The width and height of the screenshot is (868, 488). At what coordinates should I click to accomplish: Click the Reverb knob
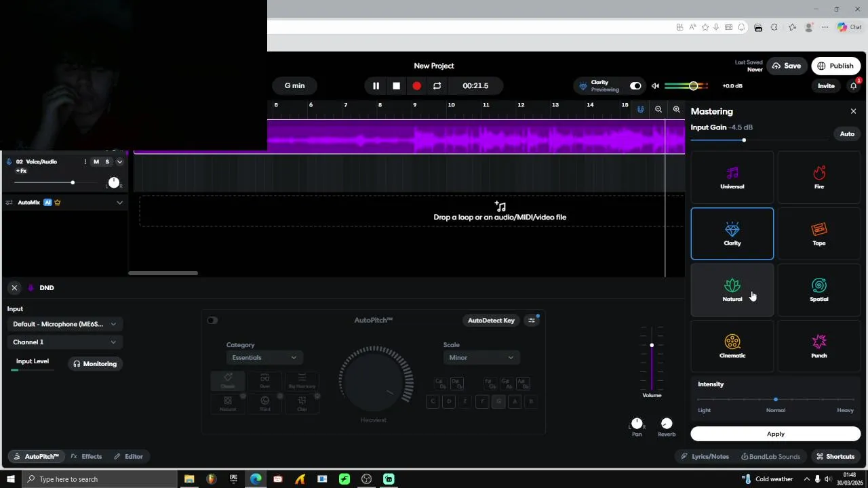[667, 424]
